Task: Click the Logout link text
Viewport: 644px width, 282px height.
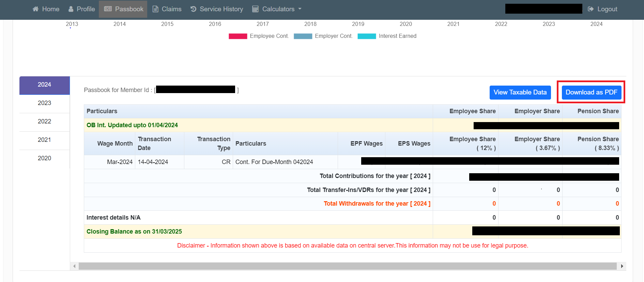Action: pyautogui.click(x=607, y=9)
